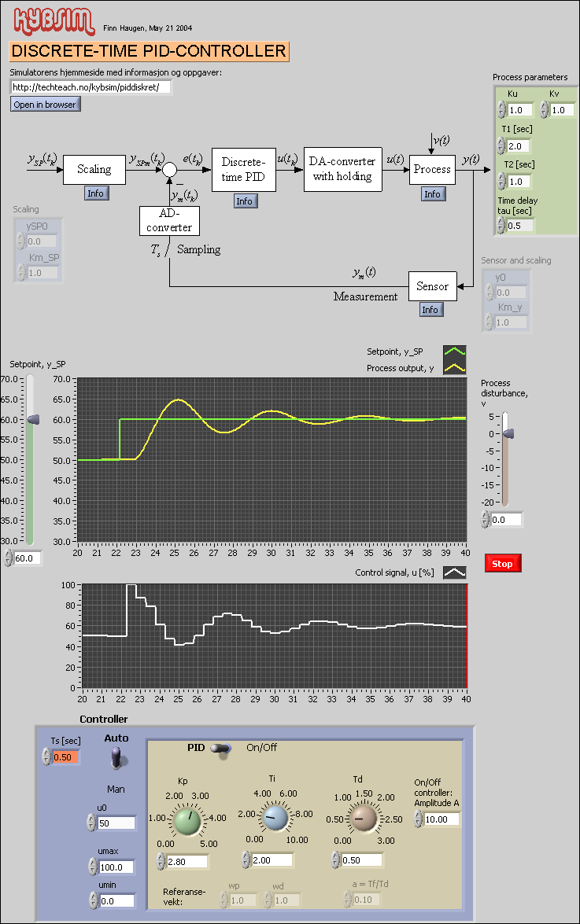The width and height of the screenshot is (580, 924).
Task: Click the techteach.no URL text field
Action: point(91,87)
